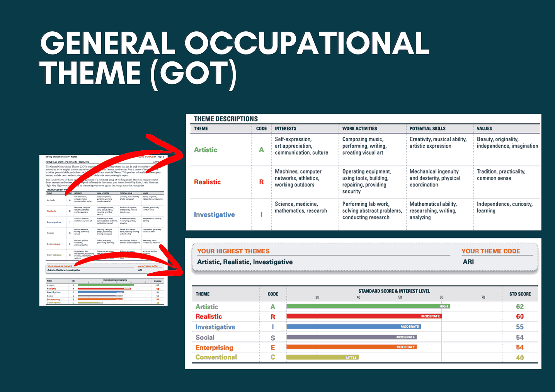
Task: Click the VALUES column header
Action: pyautogui.click(x=484, y=129)
